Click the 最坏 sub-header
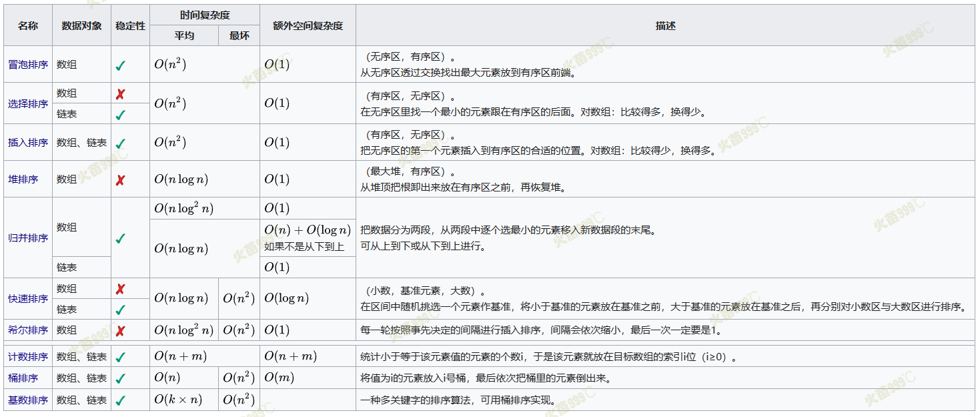The height and width of the screenshot is (417, 980). click(x=239, y=35)
